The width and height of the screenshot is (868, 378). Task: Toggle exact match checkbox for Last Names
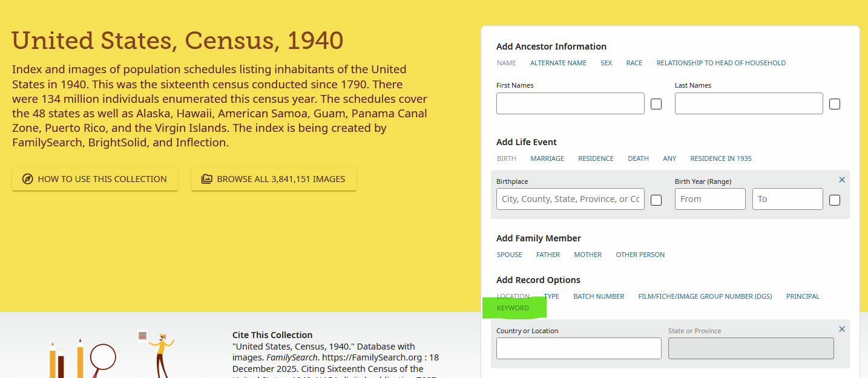[835, 104]
